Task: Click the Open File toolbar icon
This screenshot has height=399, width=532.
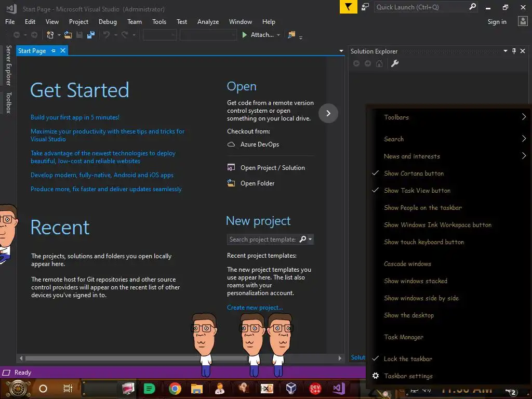Action: (68, 35)
